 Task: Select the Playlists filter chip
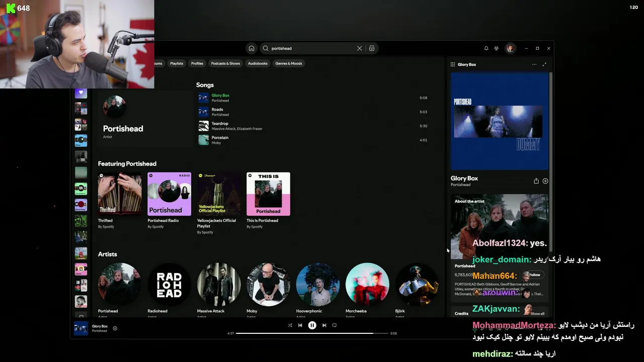[x=177, y=63]
